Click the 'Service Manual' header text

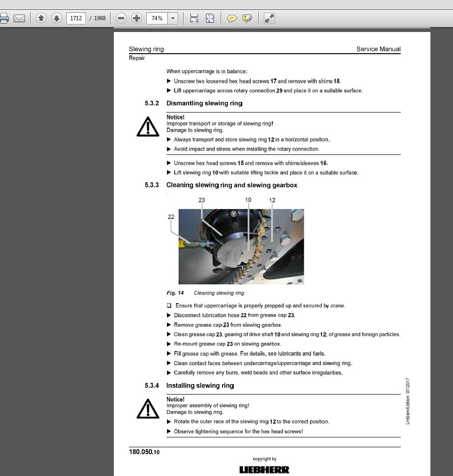coord(378,49)
